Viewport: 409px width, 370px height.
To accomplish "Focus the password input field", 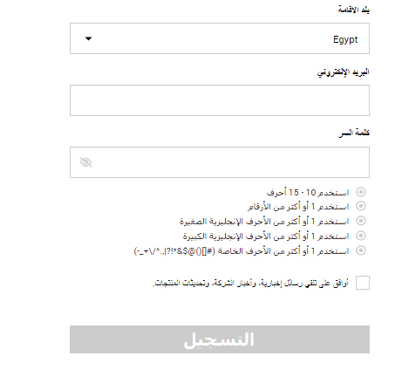I will pyautogui.click(x=220, y=162).
